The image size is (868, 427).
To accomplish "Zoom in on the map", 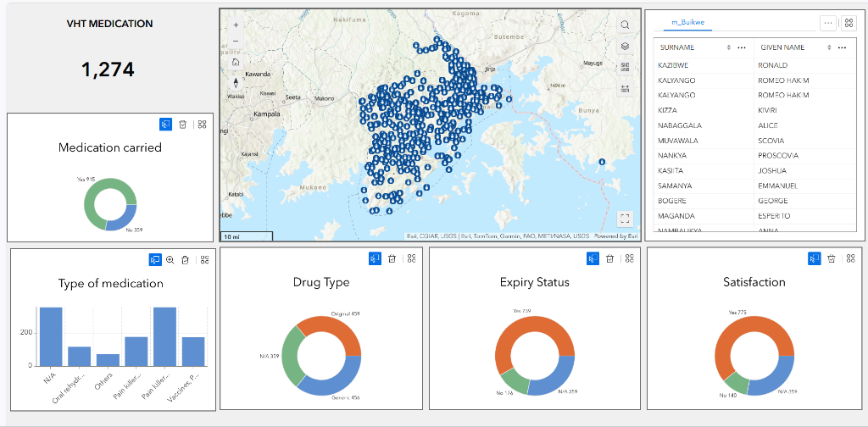I will [236, 25].
